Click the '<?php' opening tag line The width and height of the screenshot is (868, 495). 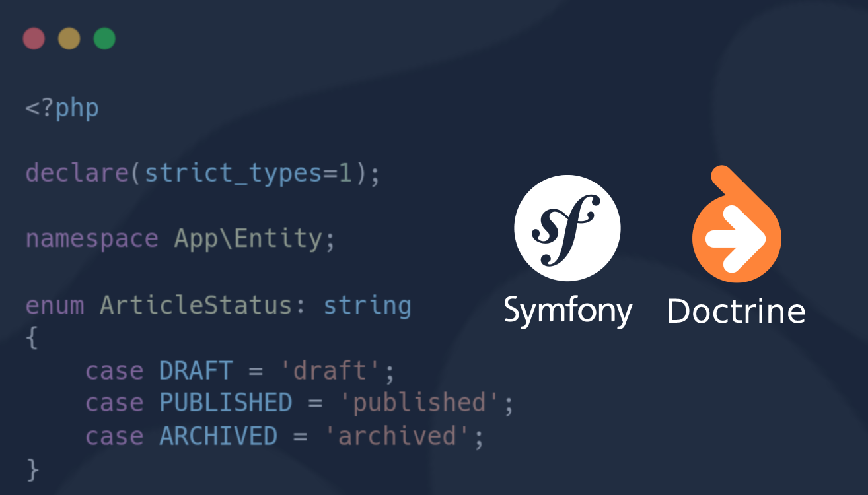point(62,108)
